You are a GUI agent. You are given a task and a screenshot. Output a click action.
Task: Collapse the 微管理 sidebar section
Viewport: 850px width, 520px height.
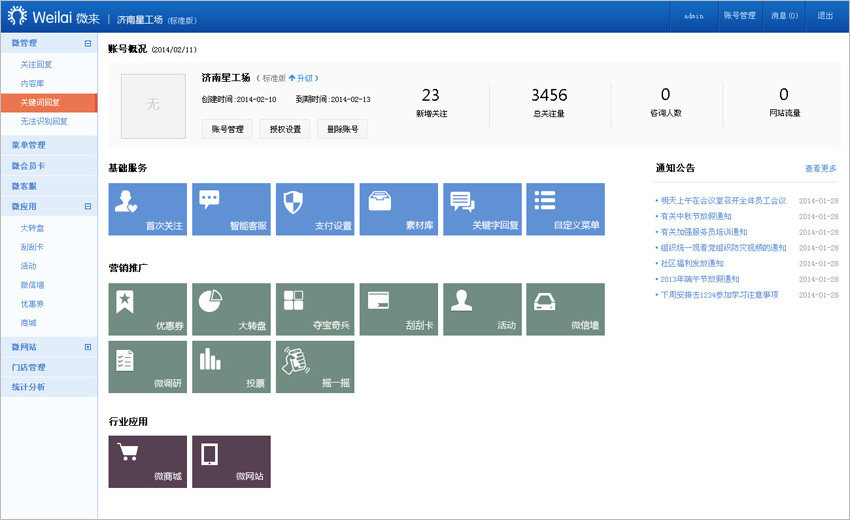tap(88, 44)
